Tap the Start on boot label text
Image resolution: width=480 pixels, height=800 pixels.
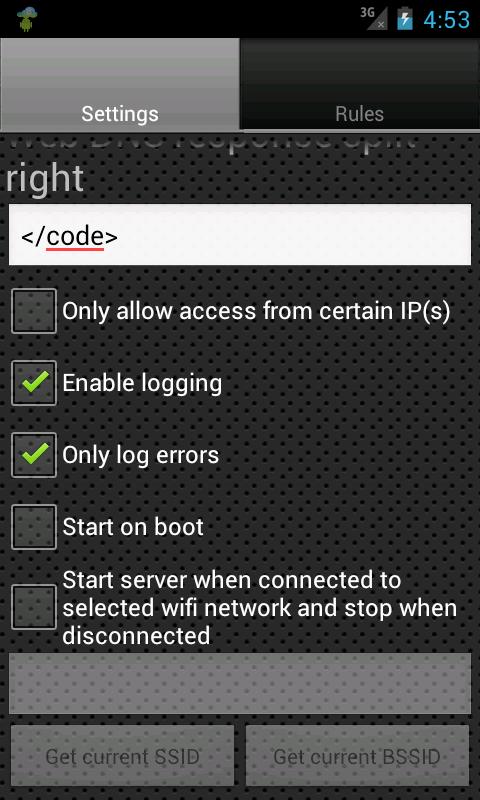tap(133, 527)
